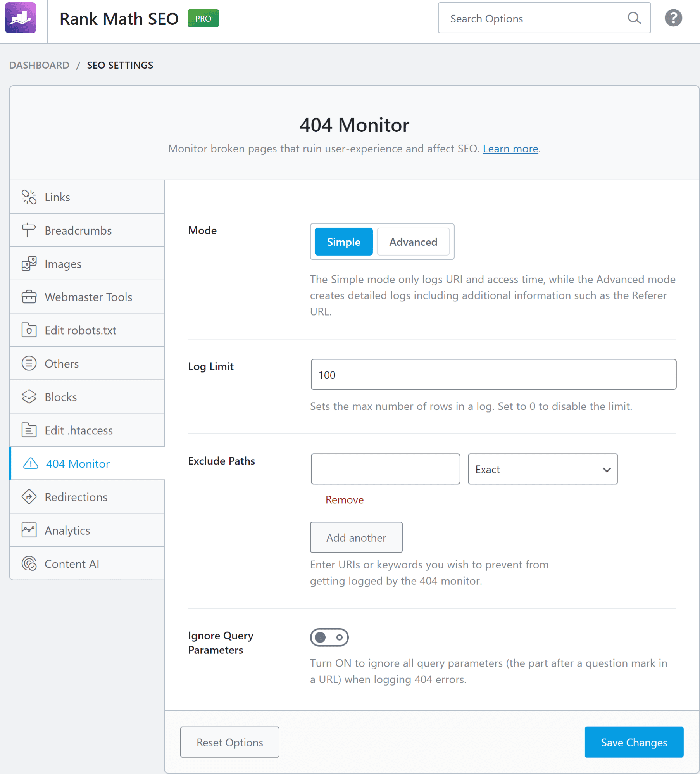Click the Rank Math logo icon
This screenshot has height=774, width=700.
tap(21, 18)
